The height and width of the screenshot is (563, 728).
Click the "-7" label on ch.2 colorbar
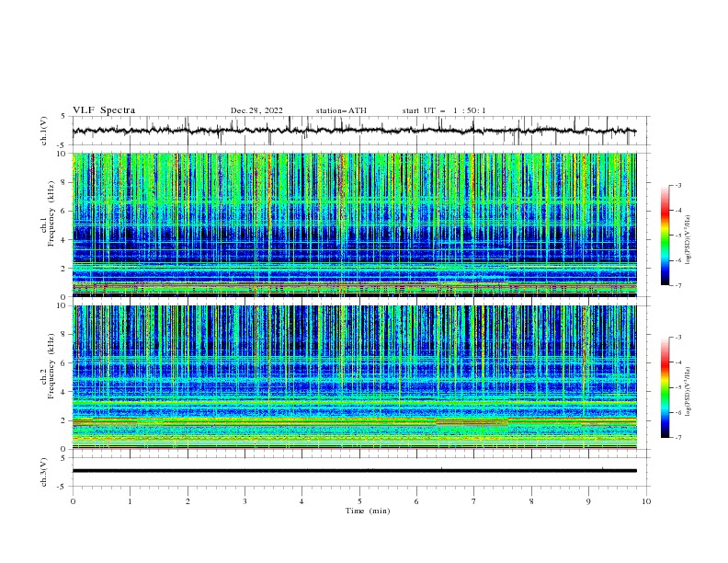pyautogui.click(x=677, y=438)
